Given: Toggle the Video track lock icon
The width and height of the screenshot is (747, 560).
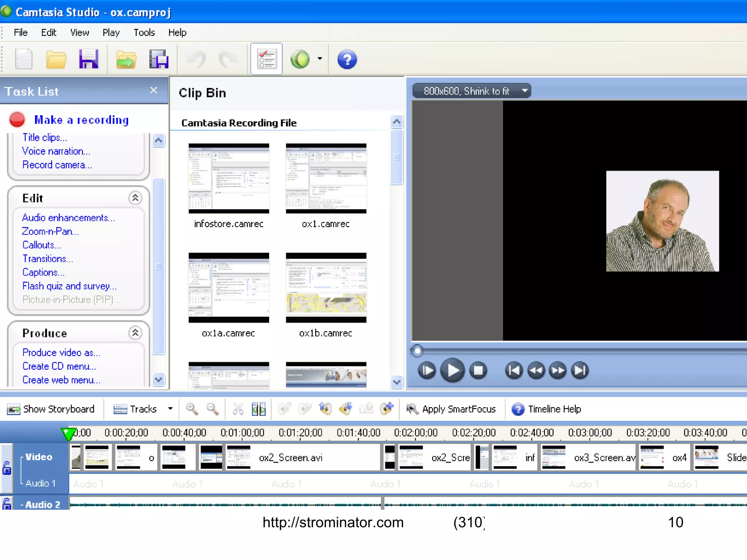Looking at the screenshot, I should (x=7, y=467).
